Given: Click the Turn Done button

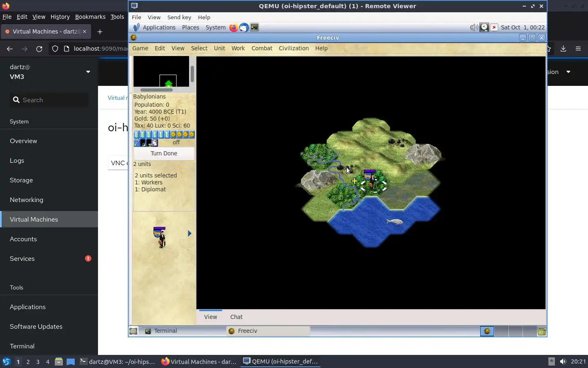Looking at the screenshot, I should 164,153.
